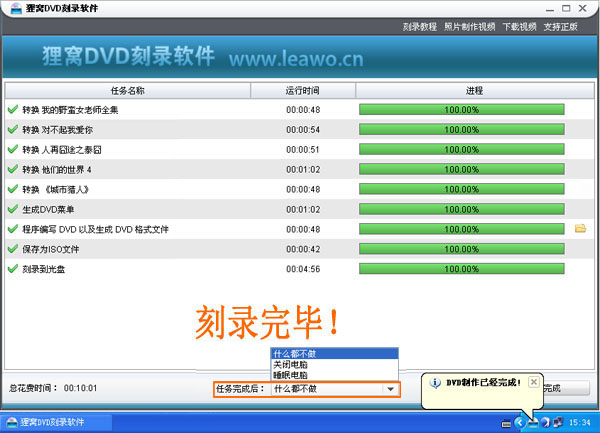Open the 下载视频 link
The height and width of the screenshot is (433, 600).
pyautogui.click(x=519, y=27)
